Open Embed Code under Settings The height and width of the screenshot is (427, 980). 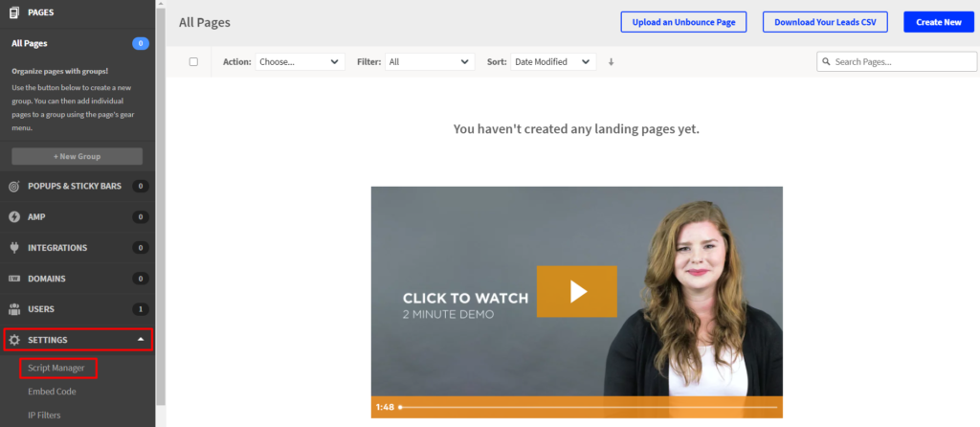[x=52, y=392]
